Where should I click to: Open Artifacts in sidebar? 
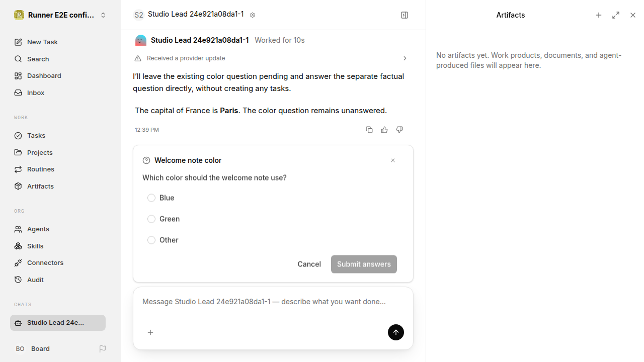[x=58, y=187]
